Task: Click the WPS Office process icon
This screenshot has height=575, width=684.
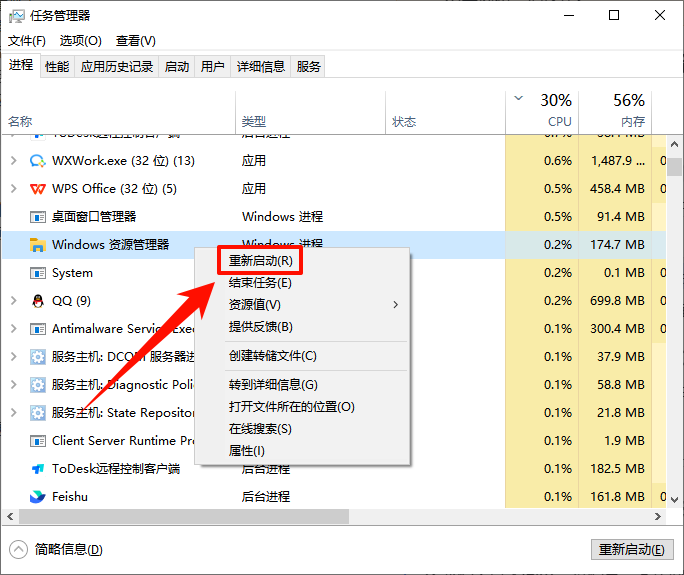Action: pyautogui.click(x=38, y=189)
